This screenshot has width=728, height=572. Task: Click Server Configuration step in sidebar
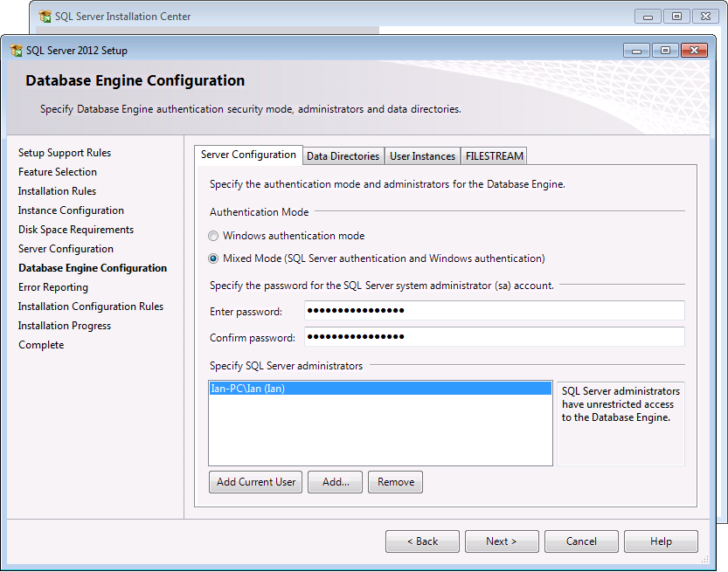(x=66, y=249)
